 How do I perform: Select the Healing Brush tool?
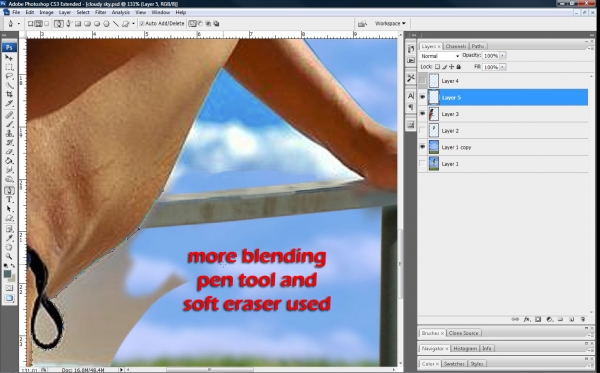click(x=9, y=115)
